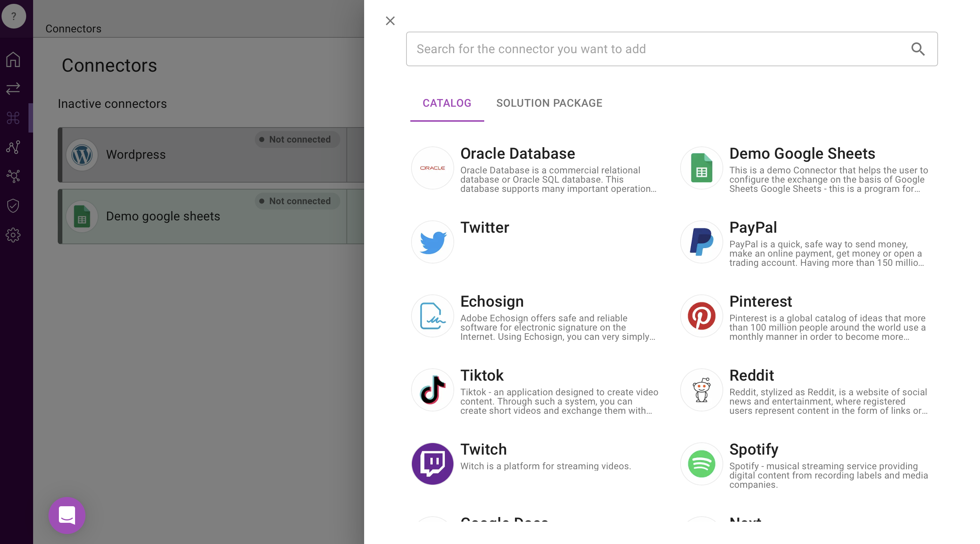Click the Wordpress logo in inactive connectors
Screen dimensions: 980x544
[82, 155]
